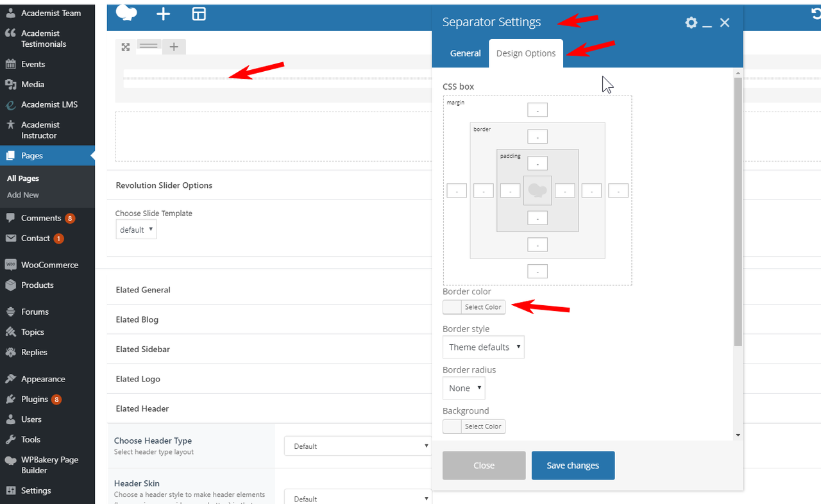Open Border radius None dropdown
Screen dimensions: 821x504
point(464,388)
